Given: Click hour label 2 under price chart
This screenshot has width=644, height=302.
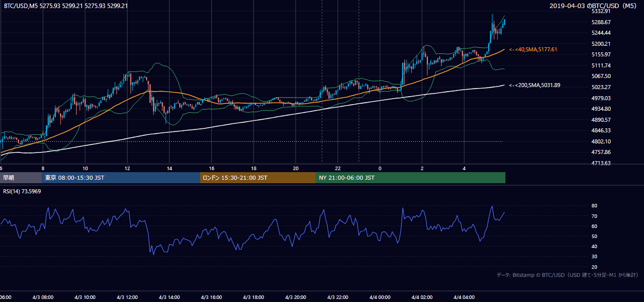Looking at the screenshot, I should (x=422, y=168).
